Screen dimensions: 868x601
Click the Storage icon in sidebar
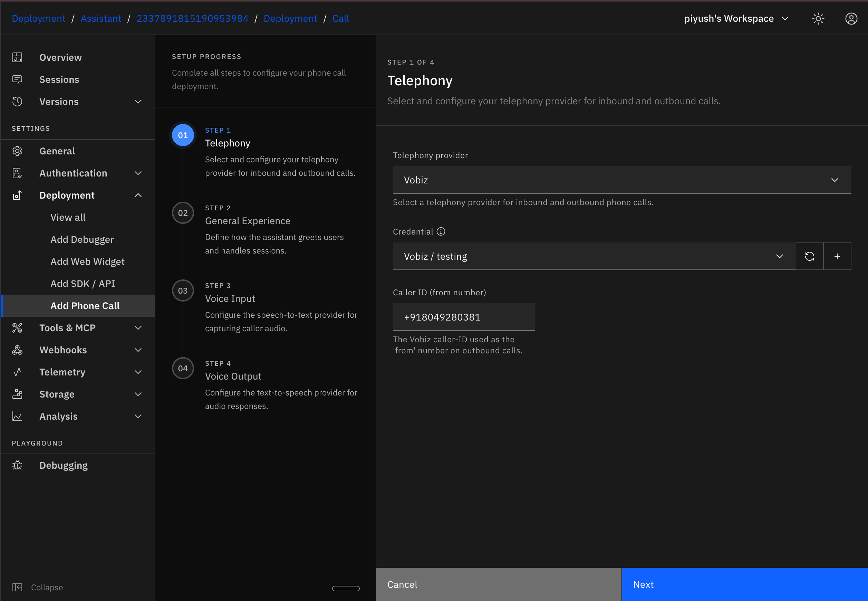(17, 394)
